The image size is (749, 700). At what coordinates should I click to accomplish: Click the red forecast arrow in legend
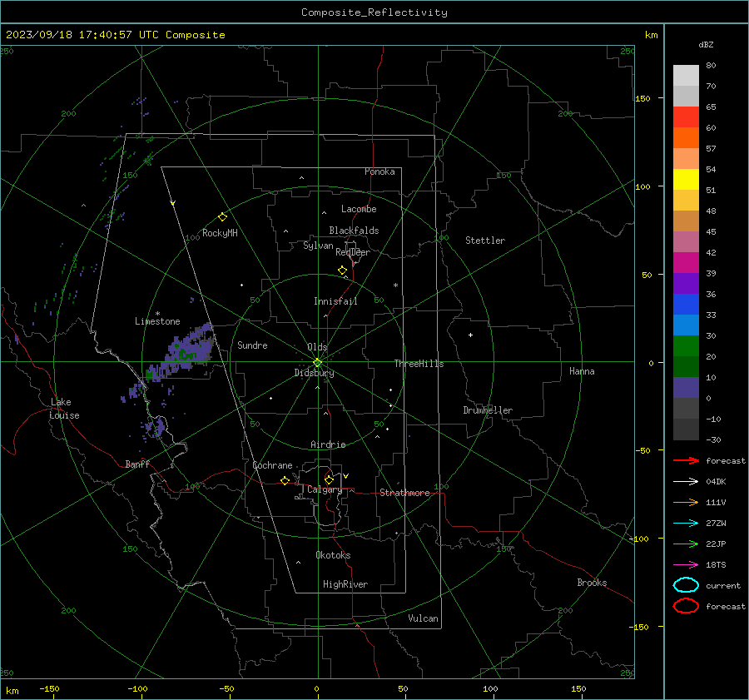(x=686, y=460)
